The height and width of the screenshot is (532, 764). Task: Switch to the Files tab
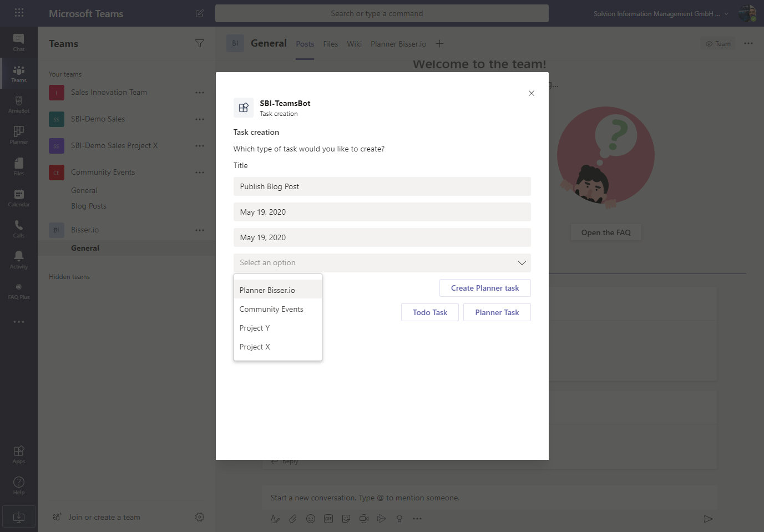331,44
